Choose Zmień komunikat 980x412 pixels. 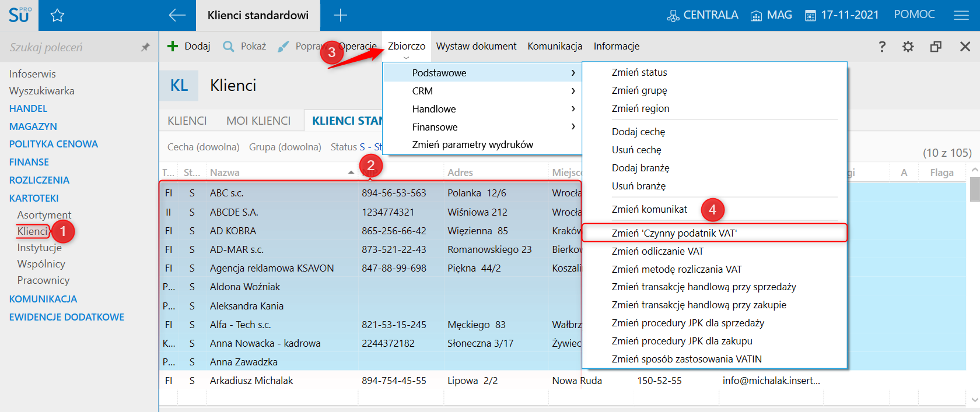[649, 209]
